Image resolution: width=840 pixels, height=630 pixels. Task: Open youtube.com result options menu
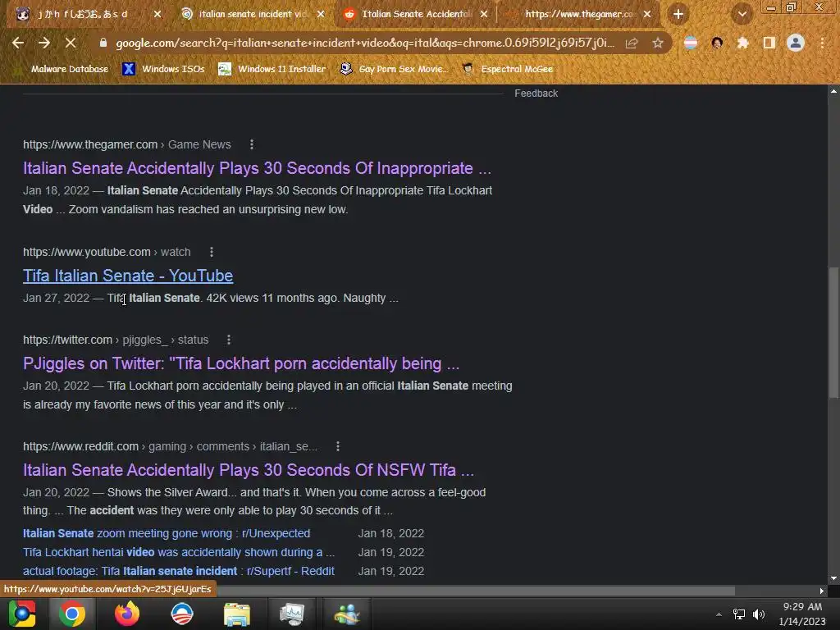[212, 252]
